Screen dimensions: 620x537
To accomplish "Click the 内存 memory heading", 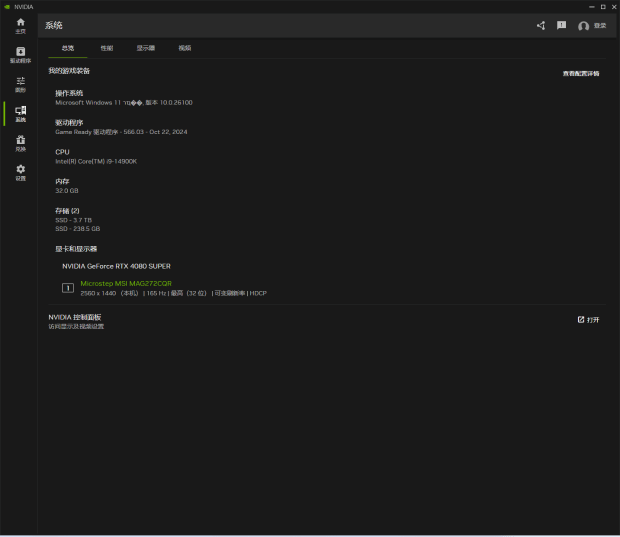I will [62, 181].
